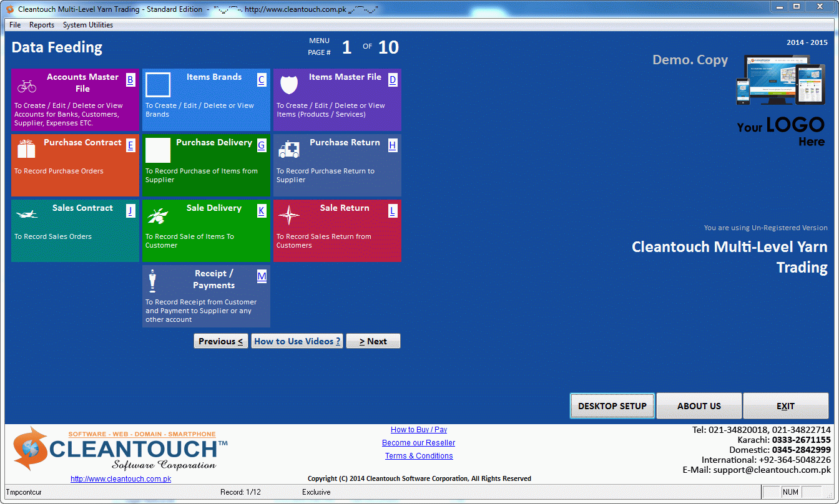Viewport: 839px width, 504px height.
Task: Click the figure icon on Receipt / Payments
Action: pyautogui.click(x=152, y=281)
